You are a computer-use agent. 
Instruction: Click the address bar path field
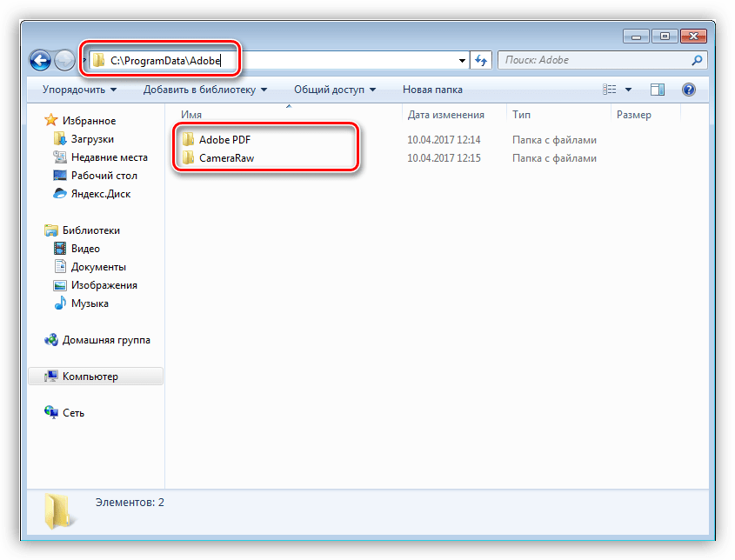(279, 60)
